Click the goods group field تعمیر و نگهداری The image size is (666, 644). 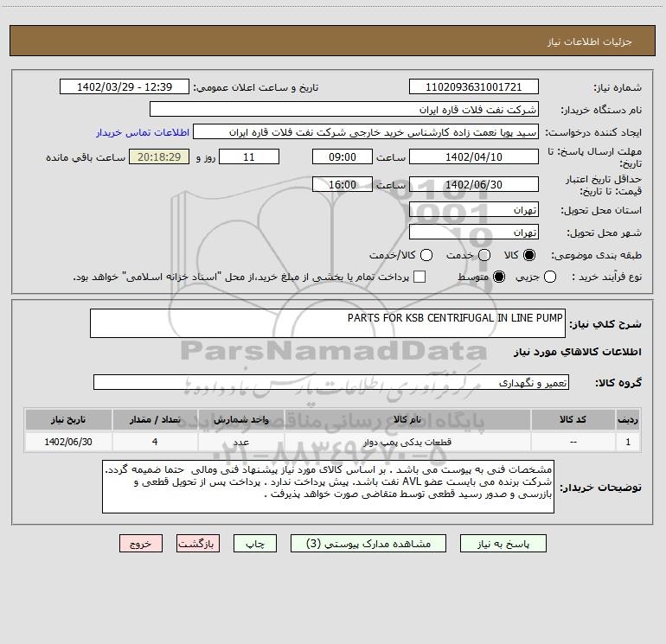(331, 382)
